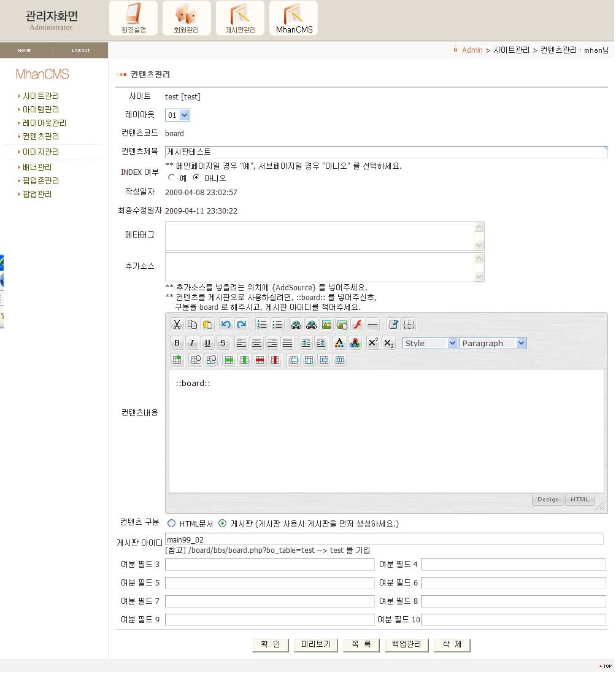Viewport: 616px width, 680px height.
Task: Click the Undo arrow in editor toolbar
Action: [x=226, y=325]
